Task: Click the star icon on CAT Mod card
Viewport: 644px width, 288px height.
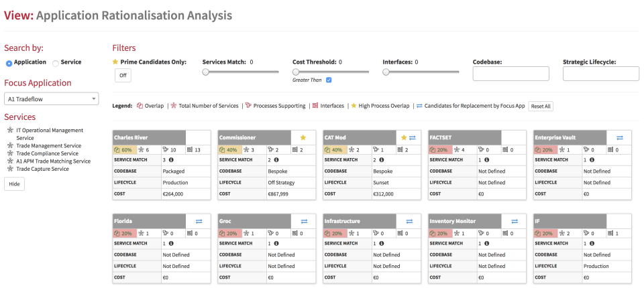Action: 404,137
